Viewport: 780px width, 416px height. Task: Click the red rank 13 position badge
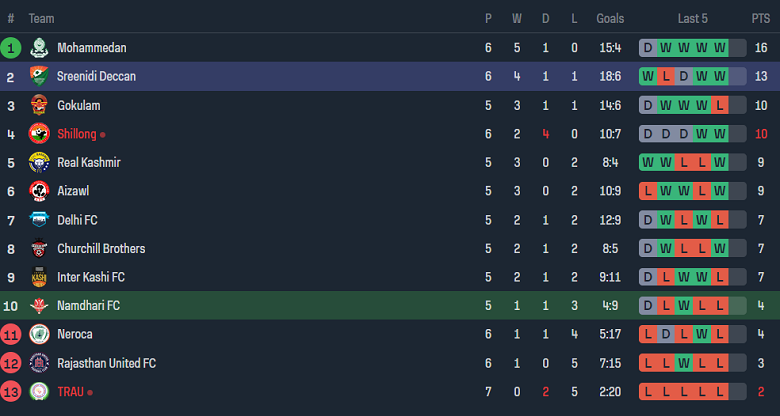11,392
